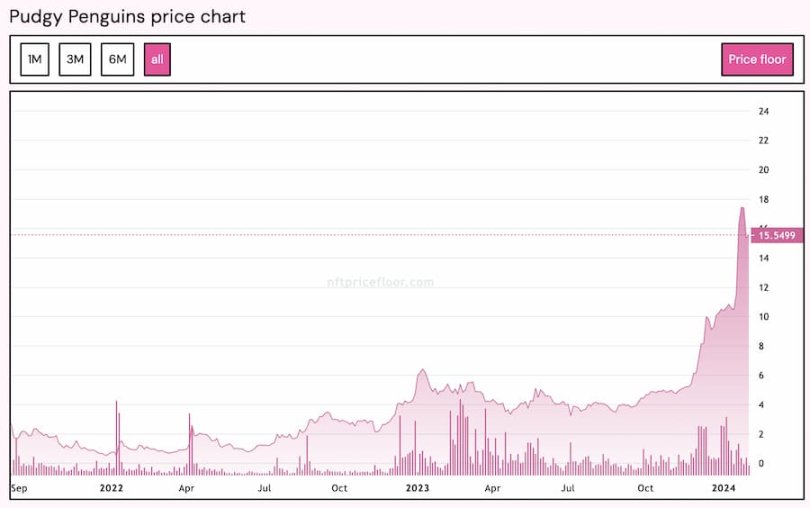This screenshot has height=508, width=810.
Task: Click the chart's highest price peak
Action: (x=742, y=208)
